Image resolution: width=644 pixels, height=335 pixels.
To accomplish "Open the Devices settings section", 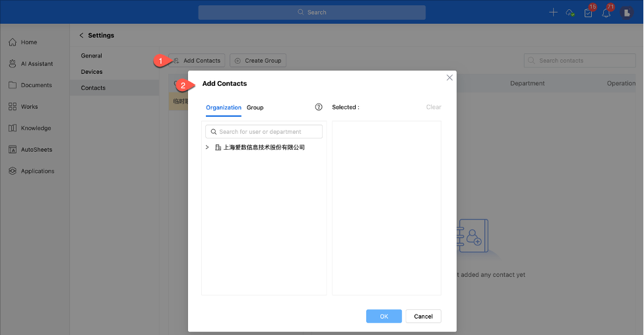I will click(92, 72).
